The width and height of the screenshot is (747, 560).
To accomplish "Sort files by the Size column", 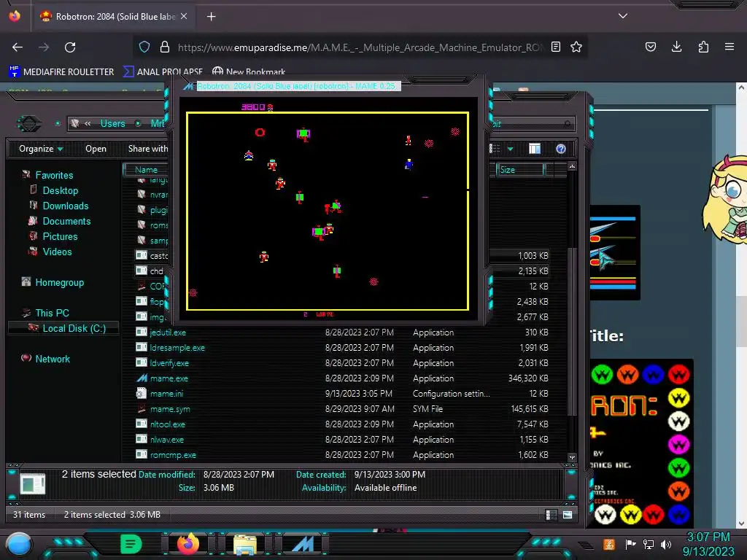I will (x=521, y=169).
